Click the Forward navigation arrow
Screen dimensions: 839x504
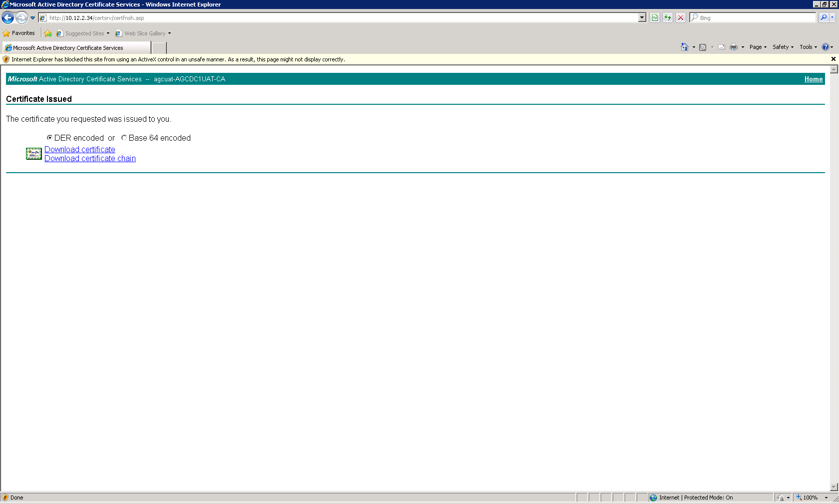point(21,17)
